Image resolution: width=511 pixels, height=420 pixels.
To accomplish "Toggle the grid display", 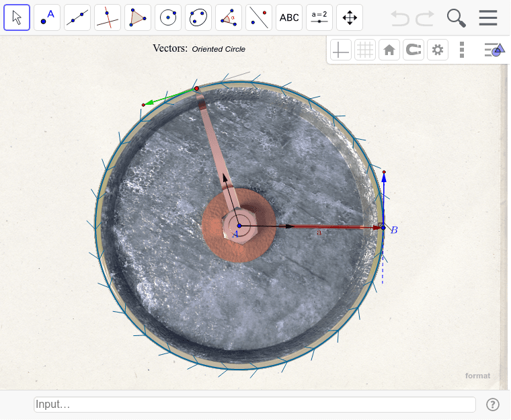I will click(365, 50).
